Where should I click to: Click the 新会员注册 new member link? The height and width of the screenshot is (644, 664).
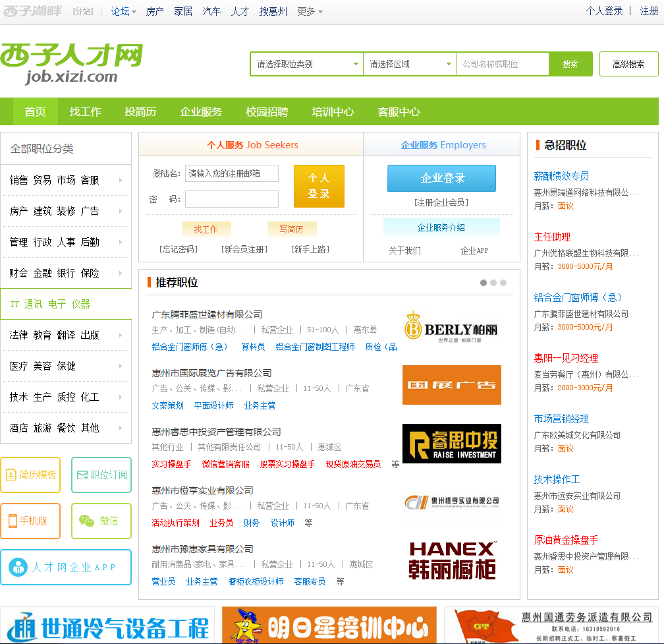[x=244, y=249]
